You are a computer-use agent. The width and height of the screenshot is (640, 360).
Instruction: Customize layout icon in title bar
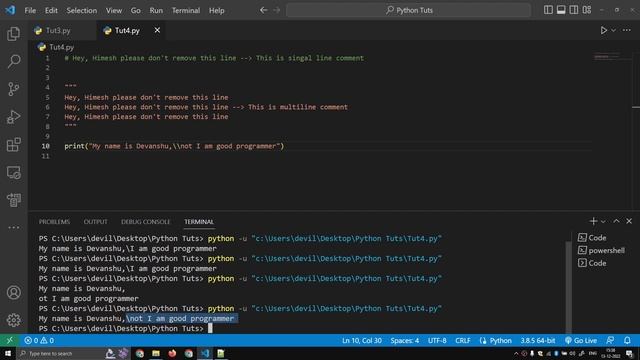[x=587, y=10]
